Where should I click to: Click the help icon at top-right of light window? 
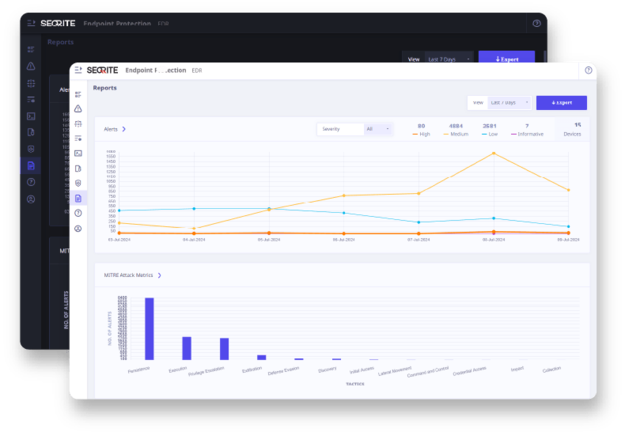[x=589, y=70]
